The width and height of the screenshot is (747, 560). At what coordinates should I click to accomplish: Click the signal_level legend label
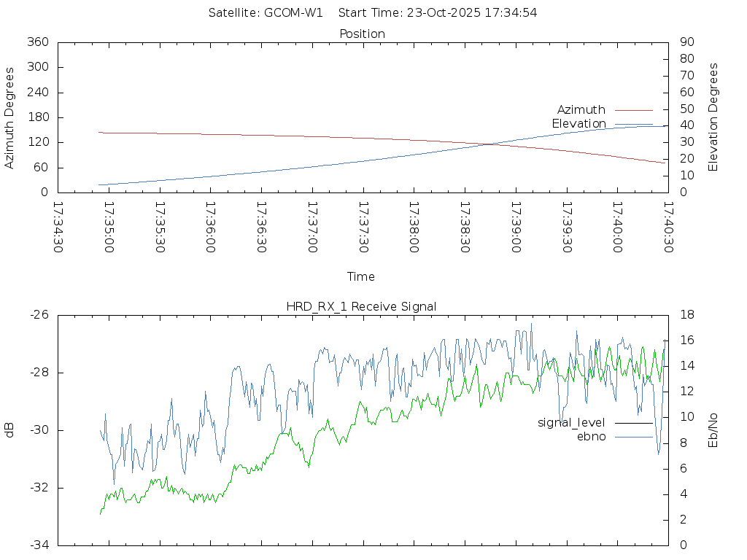571,423
